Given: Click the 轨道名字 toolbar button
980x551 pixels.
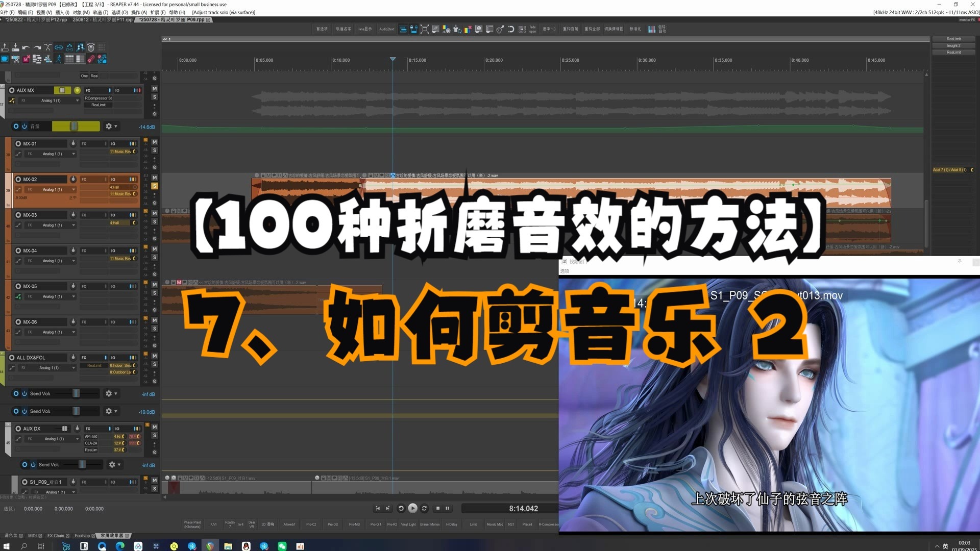Looking at the screenshot, I should coord(344,29).
